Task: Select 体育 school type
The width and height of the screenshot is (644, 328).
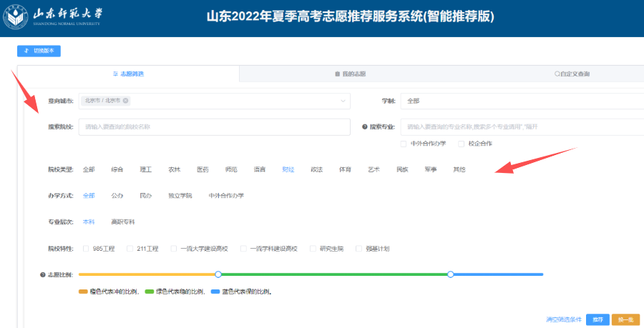Action: point(345,169)
